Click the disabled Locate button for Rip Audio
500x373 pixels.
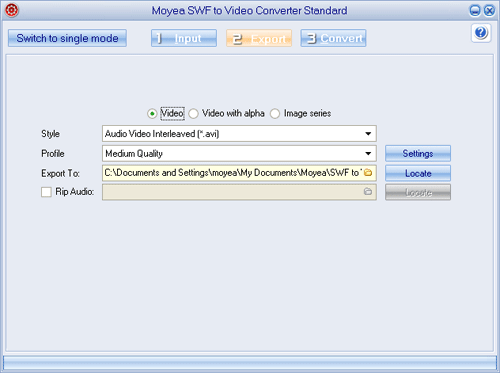click(418, 192)
